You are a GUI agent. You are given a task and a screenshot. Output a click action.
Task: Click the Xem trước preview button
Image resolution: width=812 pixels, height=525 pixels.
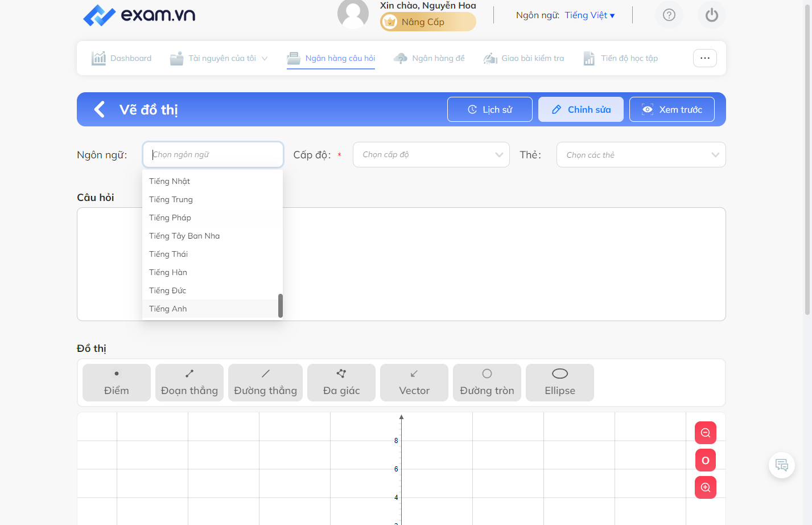click(x=672, y=109)
